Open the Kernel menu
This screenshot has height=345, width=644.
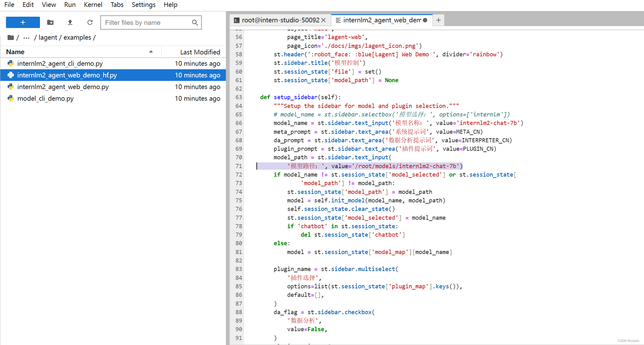93,5
